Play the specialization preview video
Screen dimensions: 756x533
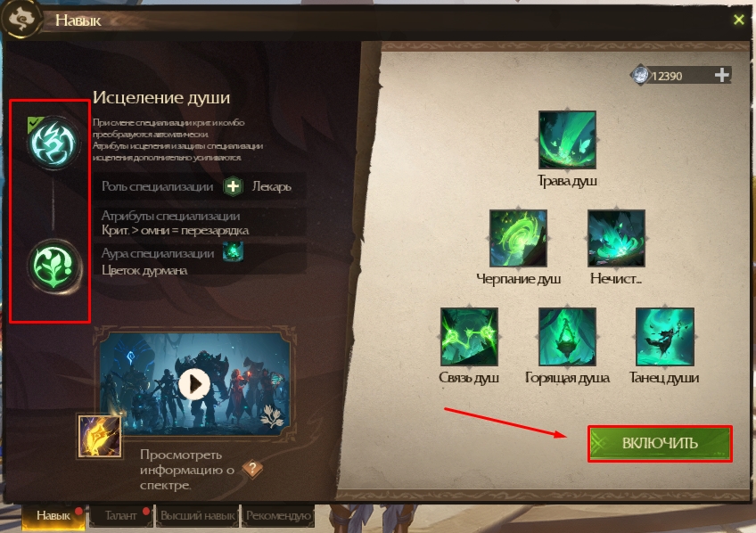194,384
